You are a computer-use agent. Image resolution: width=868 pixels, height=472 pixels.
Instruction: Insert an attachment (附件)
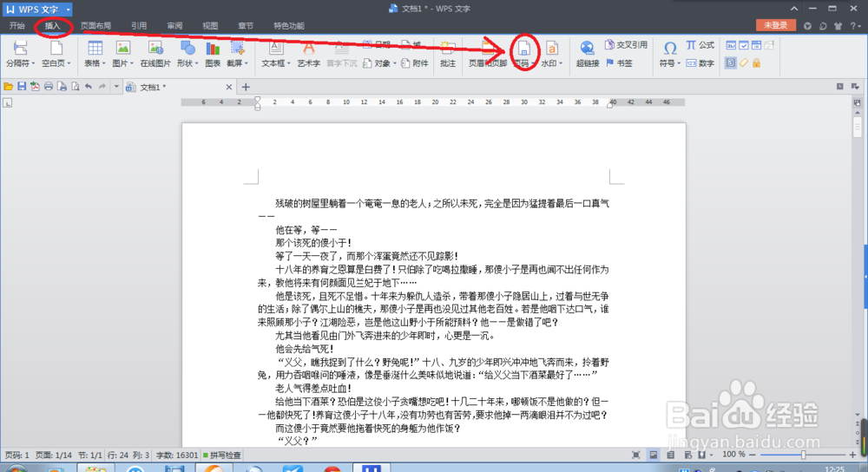pos(415,63)
